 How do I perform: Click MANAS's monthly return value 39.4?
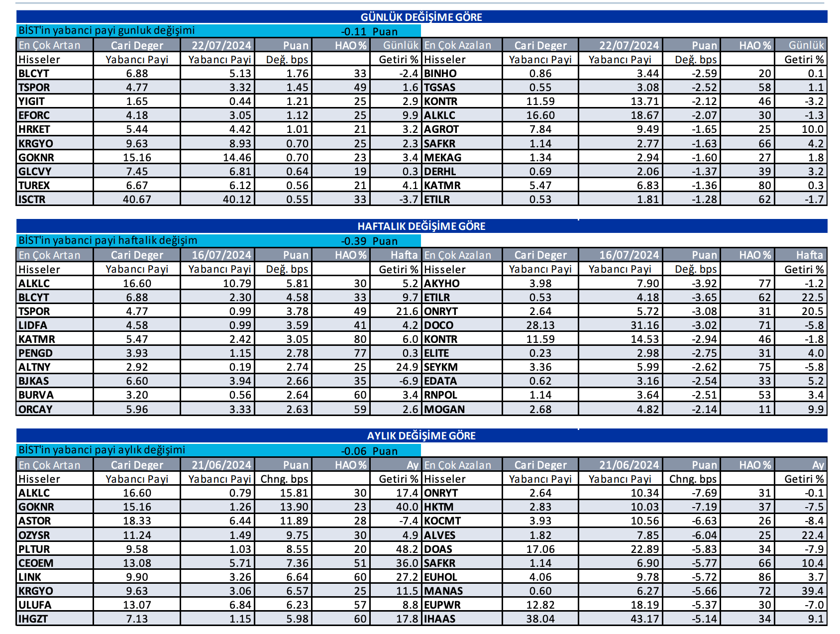coord(813,591)
